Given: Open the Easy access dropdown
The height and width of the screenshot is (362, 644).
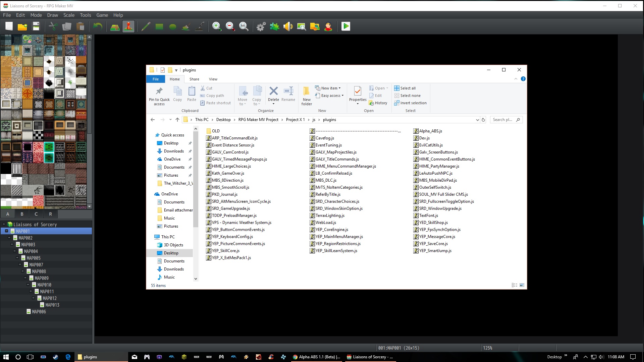Looking at the screenshot, I should click(330, 96).
